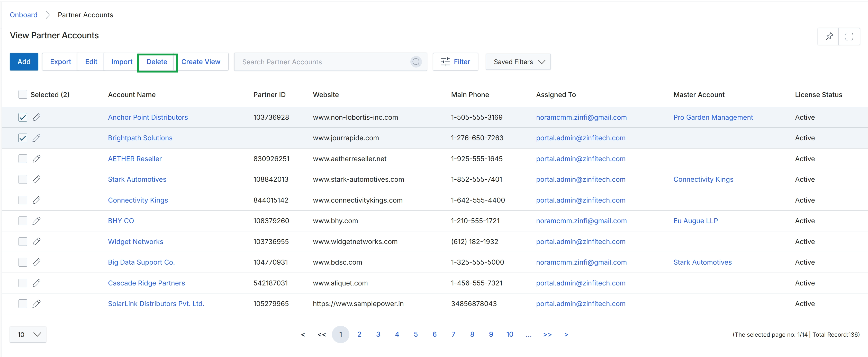Click Partner ID column header

269,94
